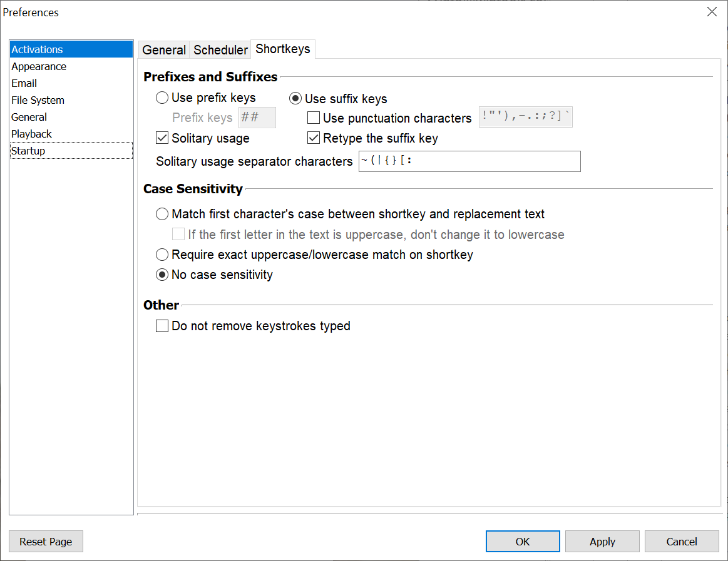Check Do not remove keystrokes typed
728x561 pixels.
(x=162, y=326)
